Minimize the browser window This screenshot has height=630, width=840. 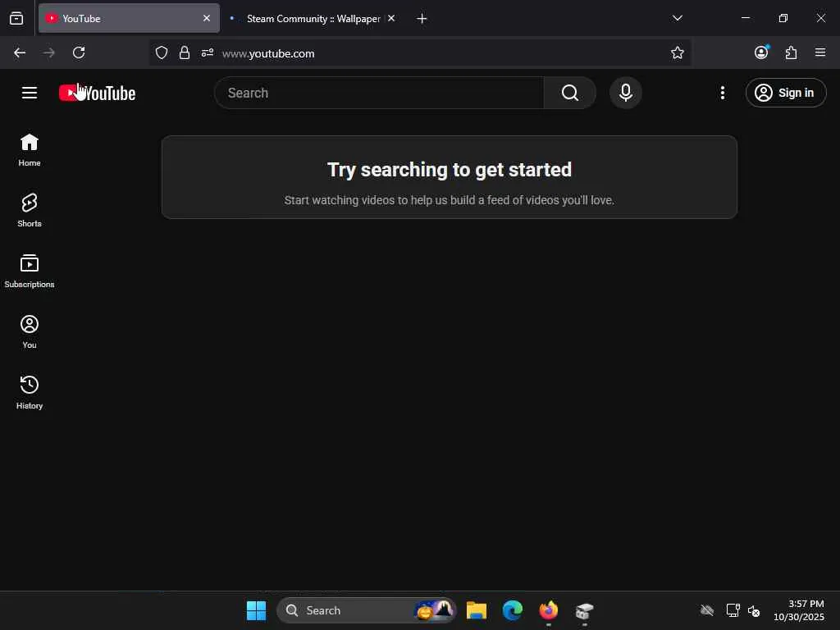(x=745, y=18)
